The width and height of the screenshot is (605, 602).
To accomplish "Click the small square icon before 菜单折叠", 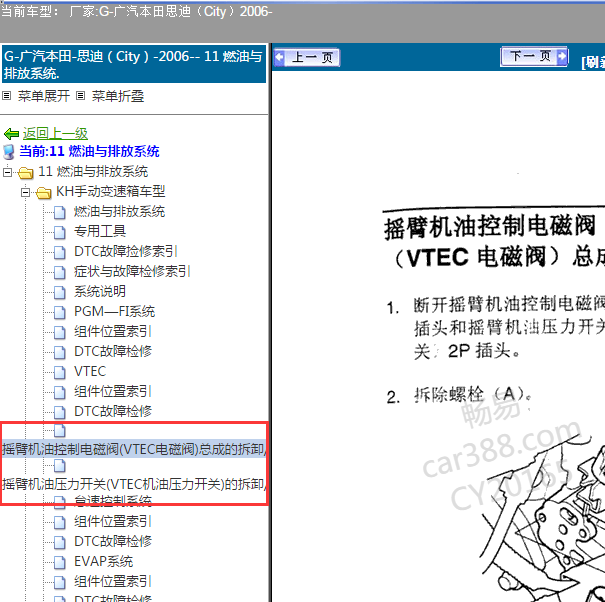I will point(80,95).
